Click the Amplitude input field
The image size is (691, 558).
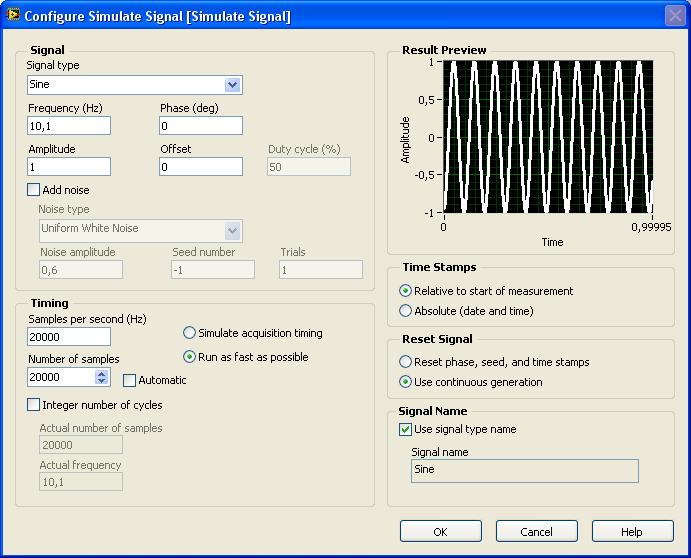tap(69, 167)
